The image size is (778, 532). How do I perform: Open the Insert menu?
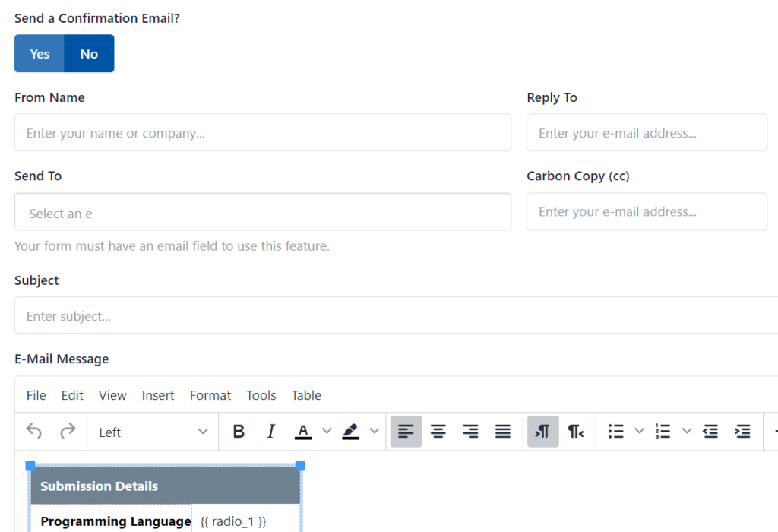click(x=157, y=395)
